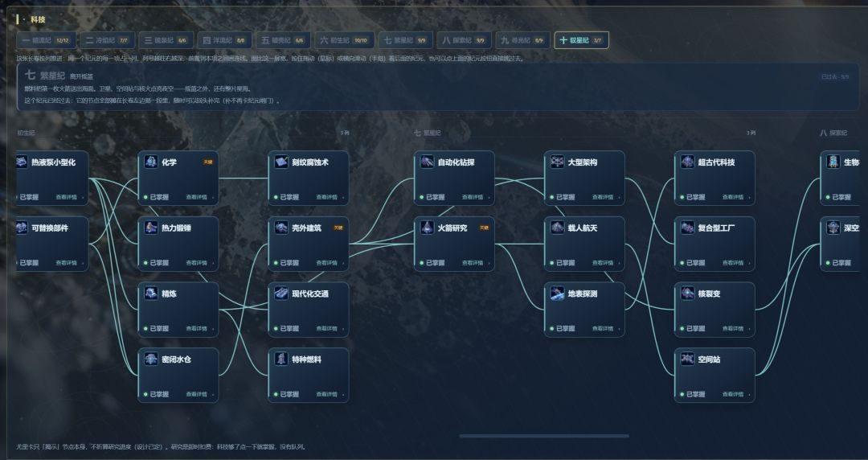Open 查看详情 on the 热力锻锤 node
Viewport: 868px width, 460px height.
tap(199, 263)
